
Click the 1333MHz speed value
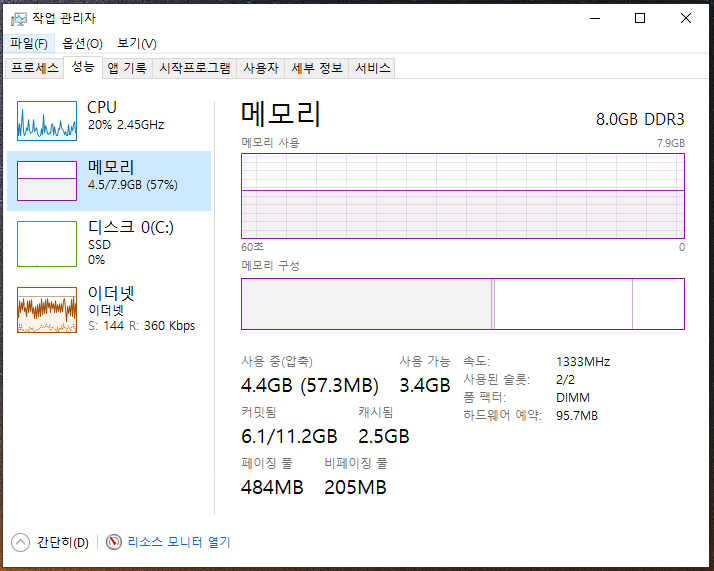(583, 362)
